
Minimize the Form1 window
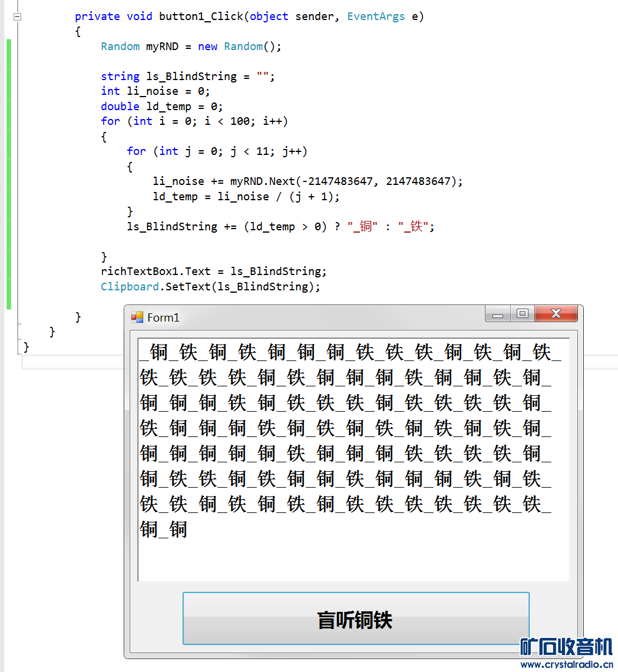coord(498,315)
